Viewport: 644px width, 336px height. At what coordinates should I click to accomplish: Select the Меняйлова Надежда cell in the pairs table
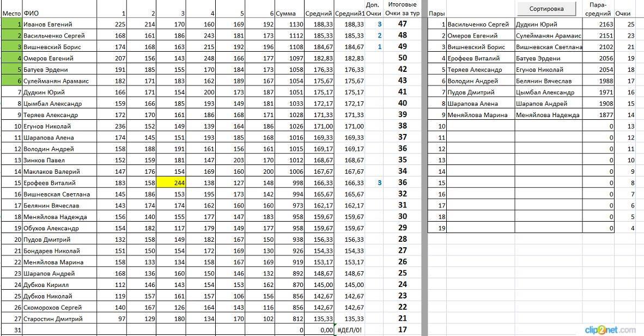(x=548, y=115)
